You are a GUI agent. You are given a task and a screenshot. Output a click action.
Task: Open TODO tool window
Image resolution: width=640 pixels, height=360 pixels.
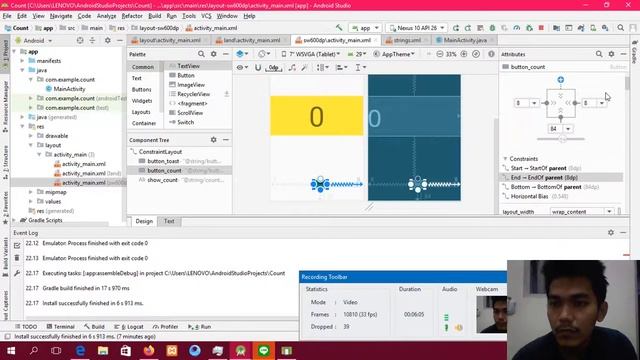pyautogui.click(x=25, y=327)
